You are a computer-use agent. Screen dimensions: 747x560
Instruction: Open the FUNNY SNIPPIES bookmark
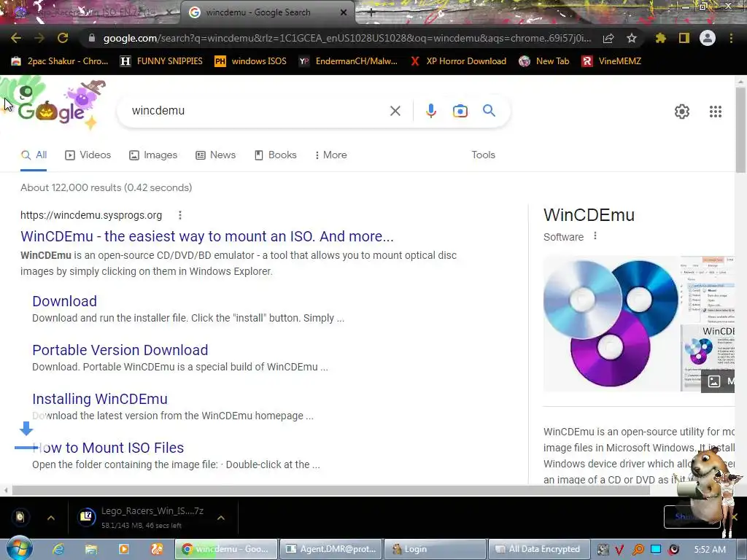click(161, 61)
